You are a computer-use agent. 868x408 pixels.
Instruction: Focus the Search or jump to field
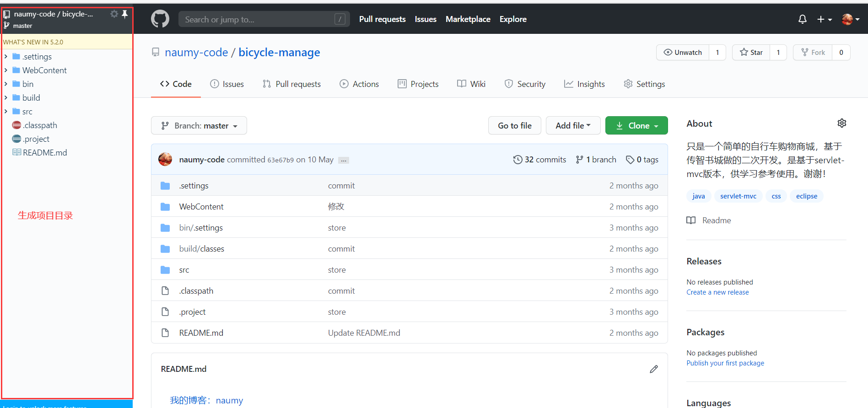click(264, 19)
